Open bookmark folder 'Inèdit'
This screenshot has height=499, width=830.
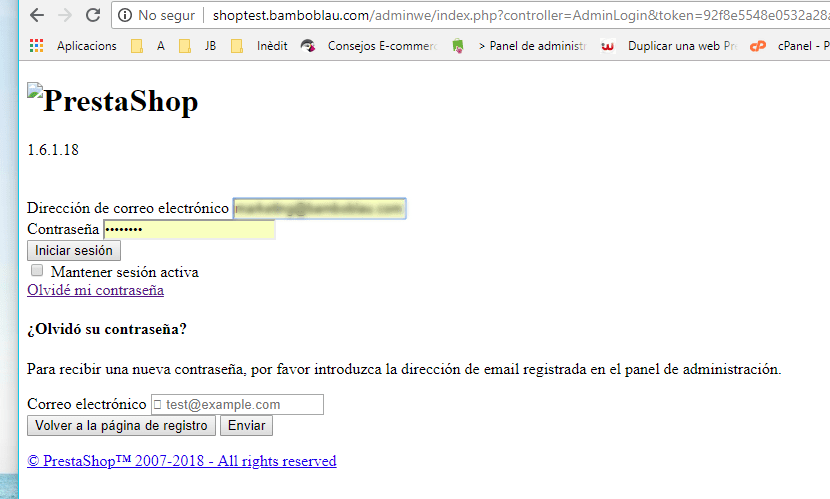click(x=259, y=46)
